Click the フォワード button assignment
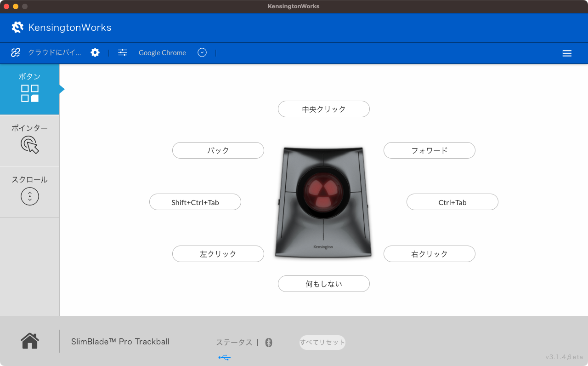588x366 pixels. pos(430,150)
